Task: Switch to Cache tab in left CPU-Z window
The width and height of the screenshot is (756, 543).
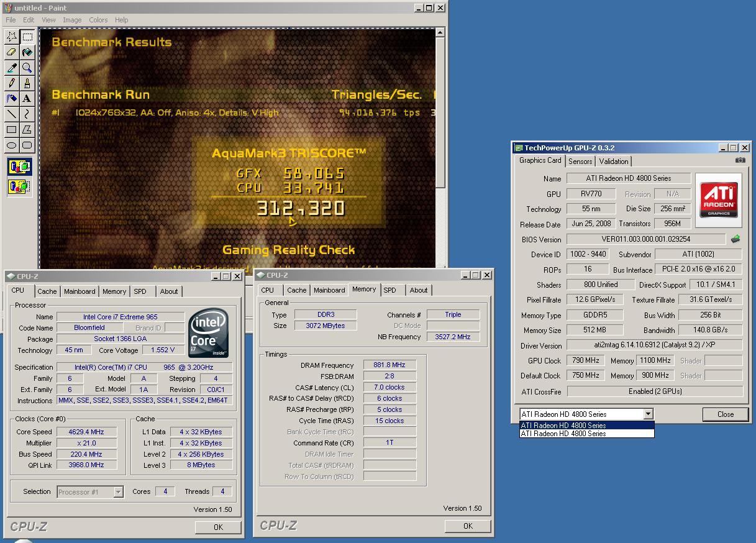Action: 47,291
